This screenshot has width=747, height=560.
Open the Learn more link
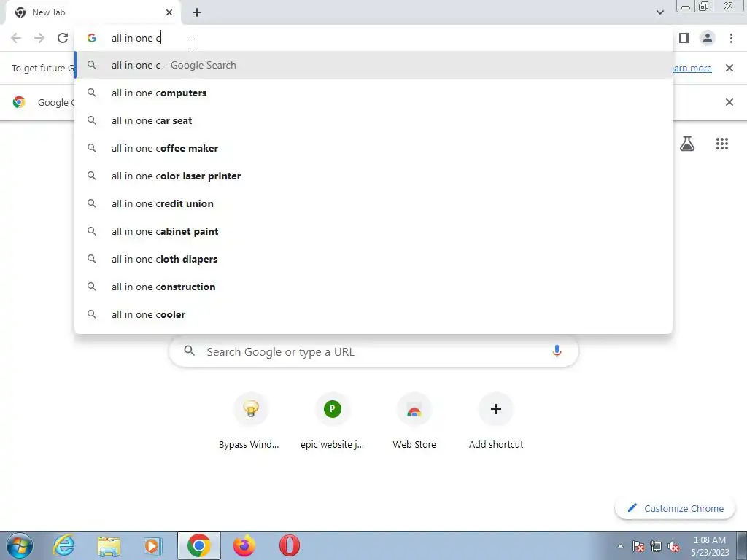click(692, 68)
